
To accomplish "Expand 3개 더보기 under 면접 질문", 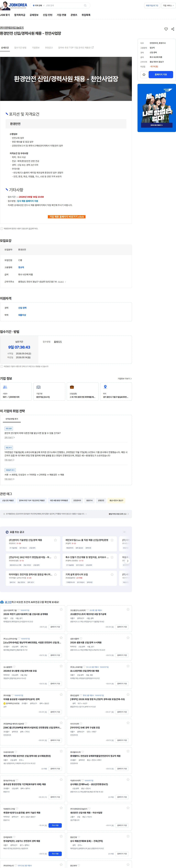I will [9, 437].
